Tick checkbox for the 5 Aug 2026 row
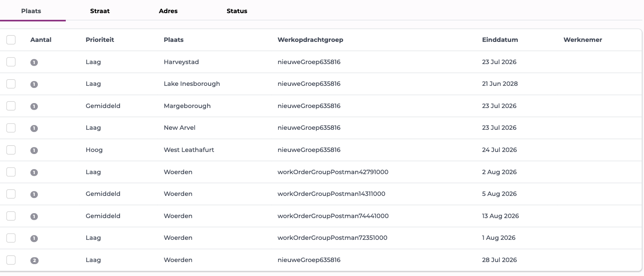Viewport: 644px width, 276px height. coord(11,194)
